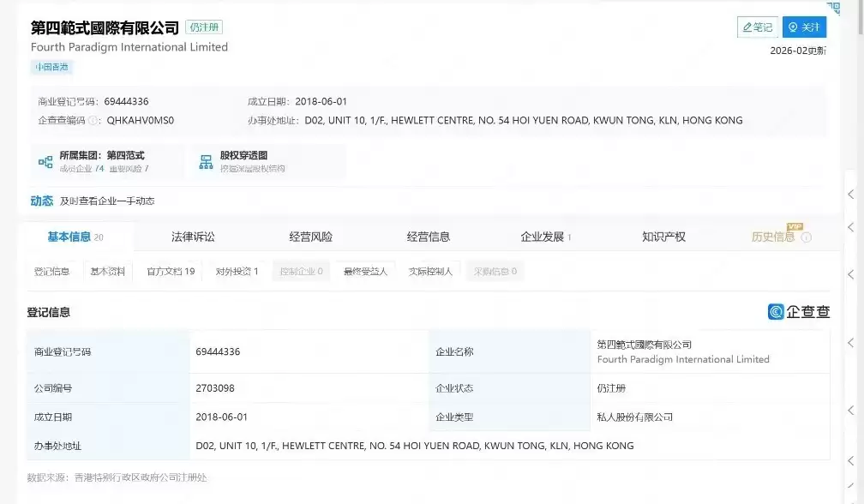Click the follow icon inside the 关注 button
The image size is (864, 504).
pyautogui.click(x=791, y=27)
